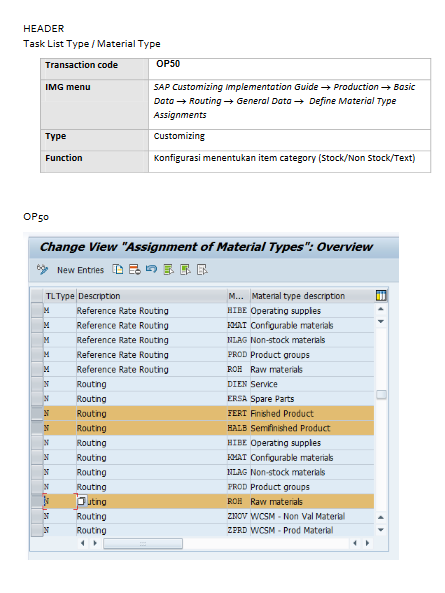The width and height of the screenshot is (445, 593).
Task: Select row M with NLAG Non-stock materials
Action: 37,340
